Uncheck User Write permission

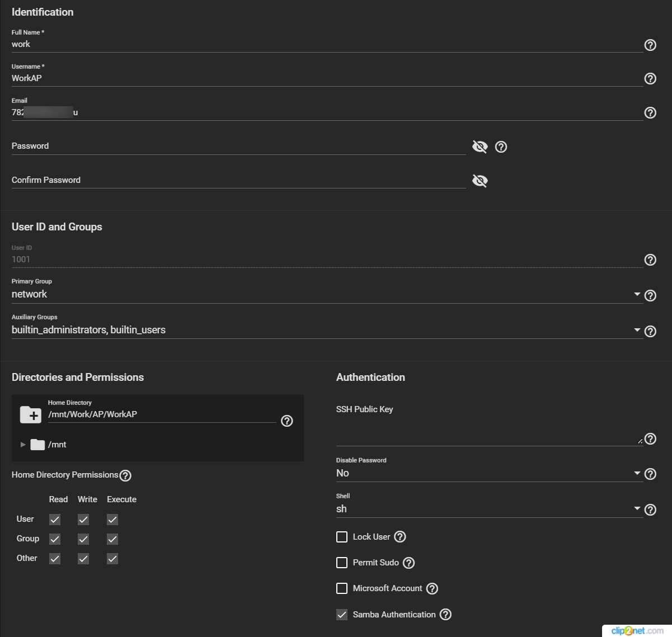[x=83, y=520]
